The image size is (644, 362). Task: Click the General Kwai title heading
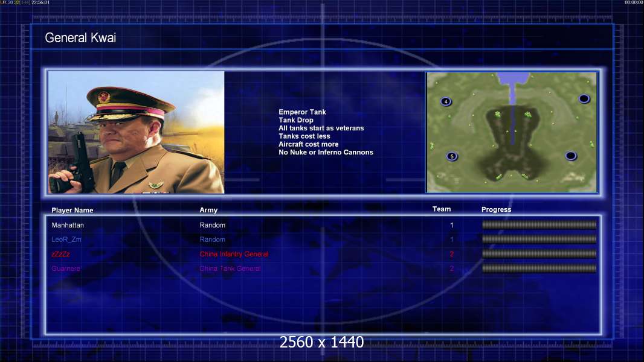(x=80, y=38)
